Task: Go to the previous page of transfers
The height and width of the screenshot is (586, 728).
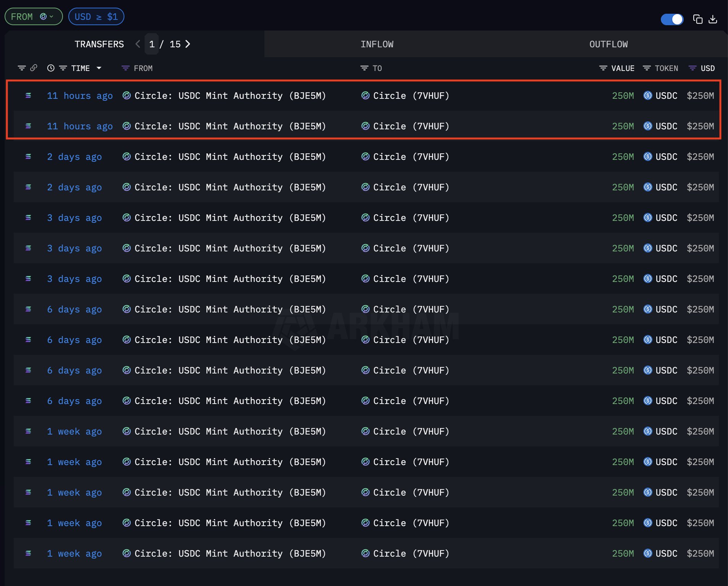Action: (138, 44)
